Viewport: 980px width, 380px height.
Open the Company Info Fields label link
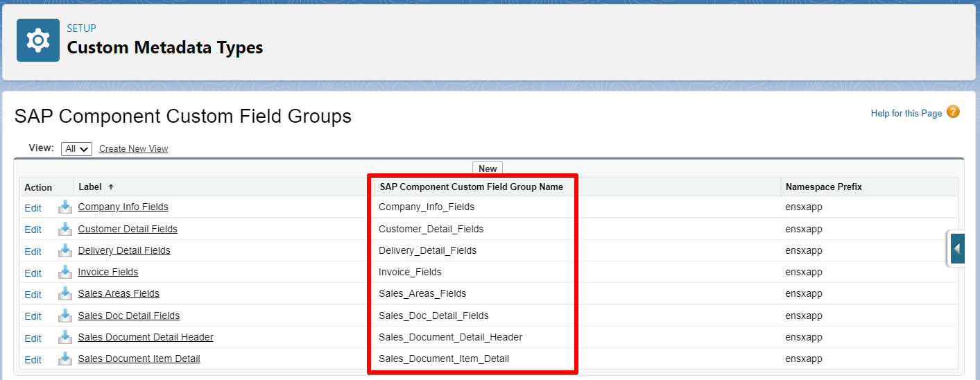123,207
